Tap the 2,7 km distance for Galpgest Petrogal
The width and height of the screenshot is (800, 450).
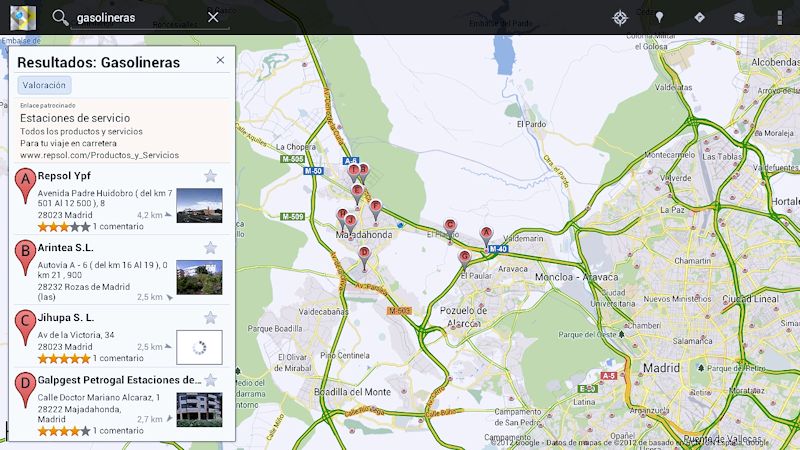point(155,419)
